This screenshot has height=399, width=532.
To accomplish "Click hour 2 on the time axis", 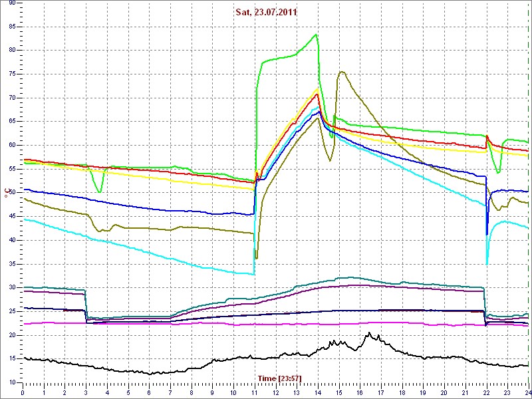I will (x=65, y=392).
